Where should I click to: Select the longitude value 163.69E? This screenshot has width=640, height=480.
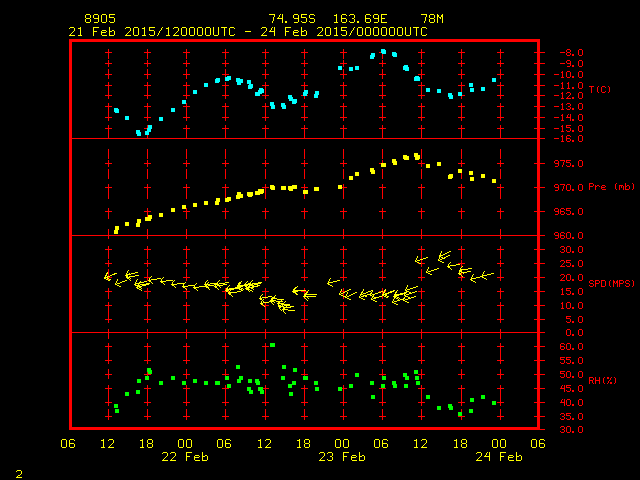(x=360, y=19)
